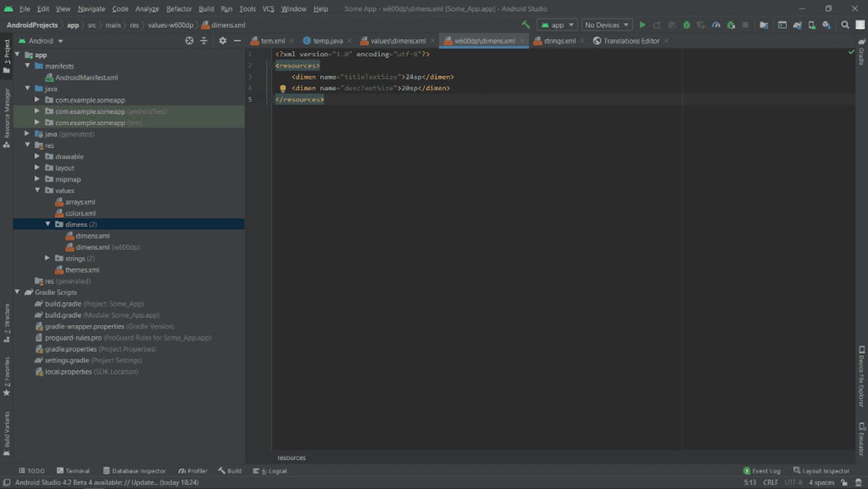
Task: Open the Favorites side tab
Action: pyautogui.click(x=6, y=377)
